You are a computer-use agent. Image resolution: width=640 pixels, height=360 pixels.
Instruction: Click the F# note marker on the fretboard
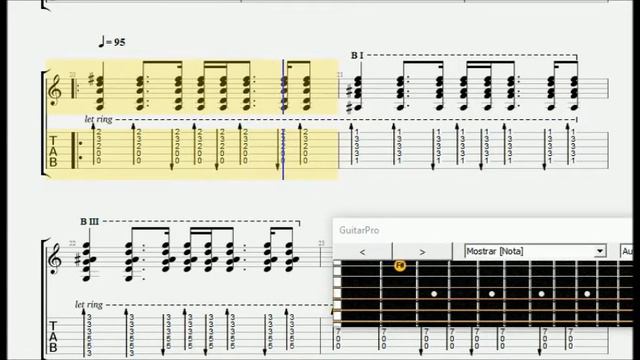click(400, 266)
